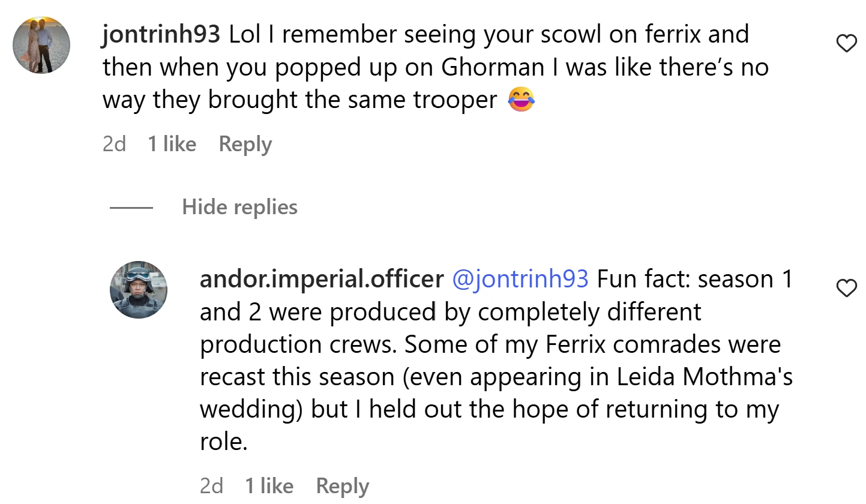The height and width of the screenshot is (504, 866).
Task: View the 1 like on jontrinh93's comment
Action: tap(172, 144)
